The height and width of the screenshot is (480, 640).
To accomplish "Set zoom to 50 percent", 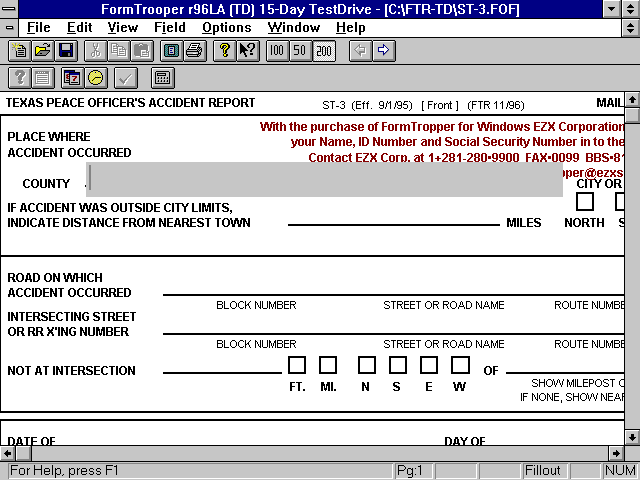I will (x=300, y=50).
